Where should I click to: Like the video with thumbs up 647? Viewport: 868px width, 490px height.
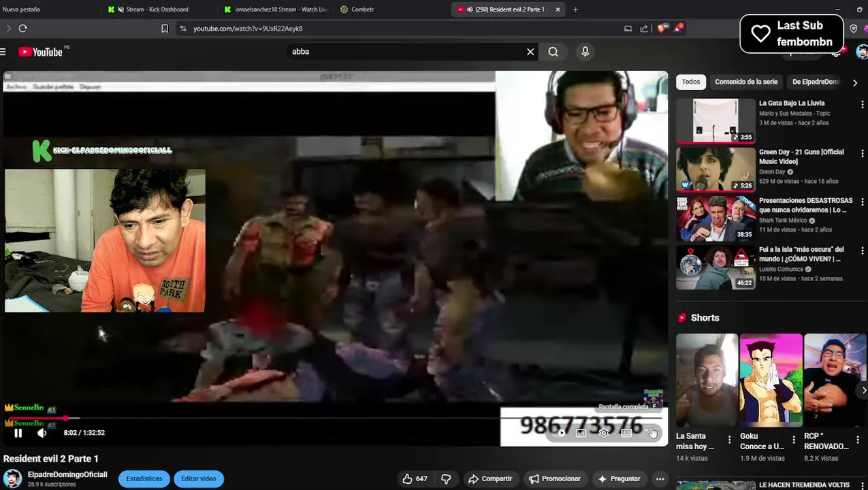[x=415, y=479]
